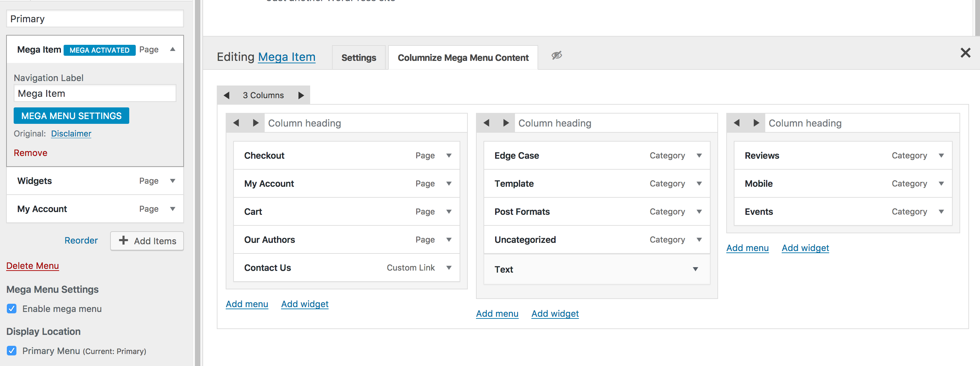Move first column left using its left arrow
980x366 pixels.
(x=236, y=123)
